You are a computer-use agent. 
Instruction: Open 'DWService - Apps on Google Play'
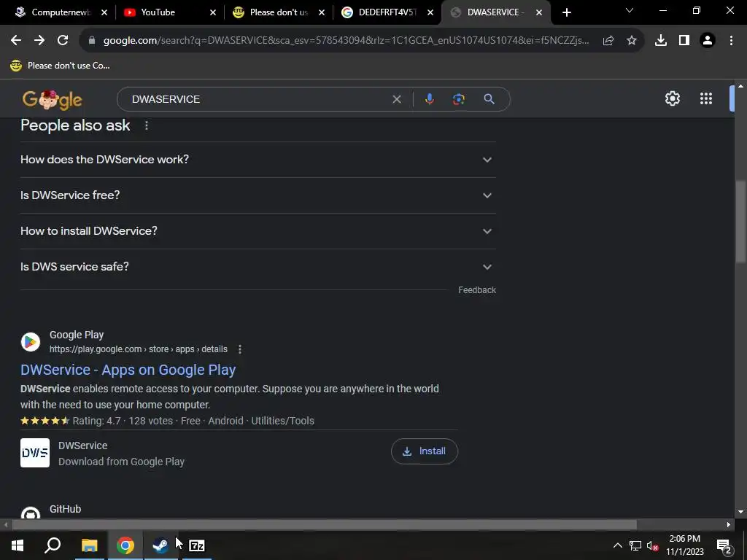tap(128, 370)
